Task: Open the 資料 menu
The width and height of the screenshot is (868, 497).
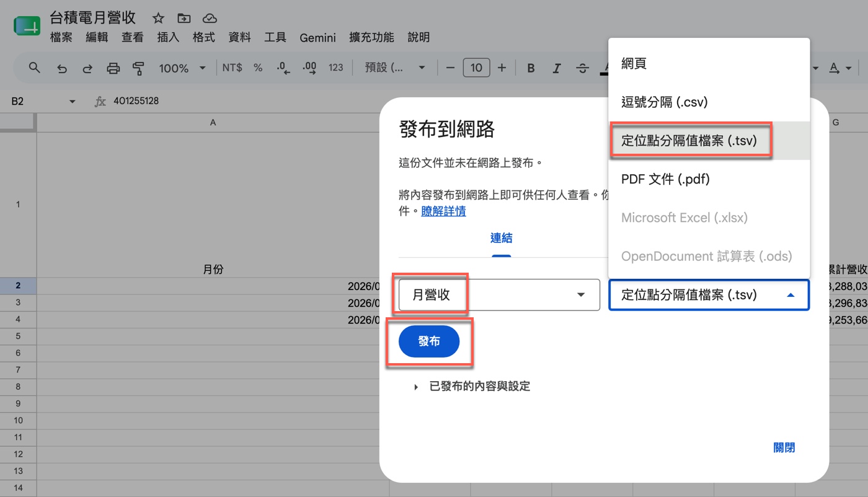Action: 239,37
